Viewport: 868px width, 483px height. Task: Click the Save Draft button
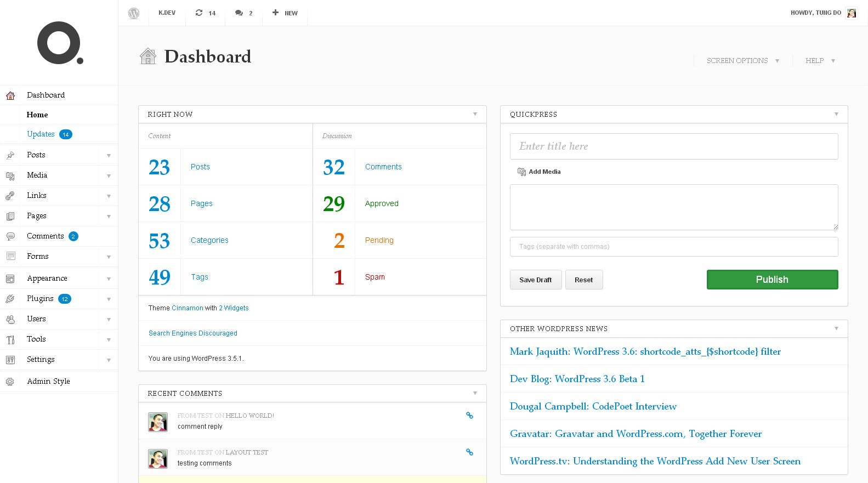[536, 280]
